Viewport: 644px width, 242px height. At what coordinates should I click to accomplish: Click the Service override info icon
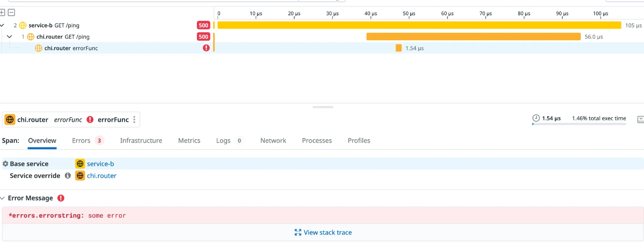(x=68, y=176)
